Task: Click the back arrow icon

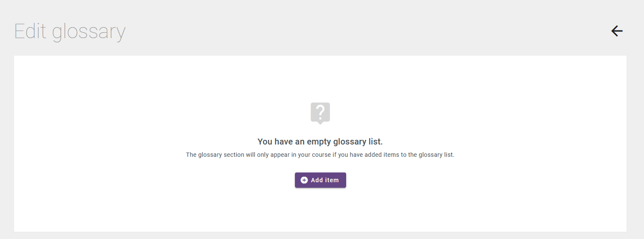Action: (617, 31)
